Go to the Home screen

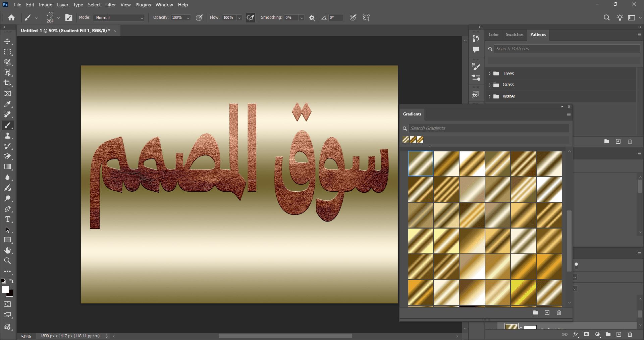(11, 17)
